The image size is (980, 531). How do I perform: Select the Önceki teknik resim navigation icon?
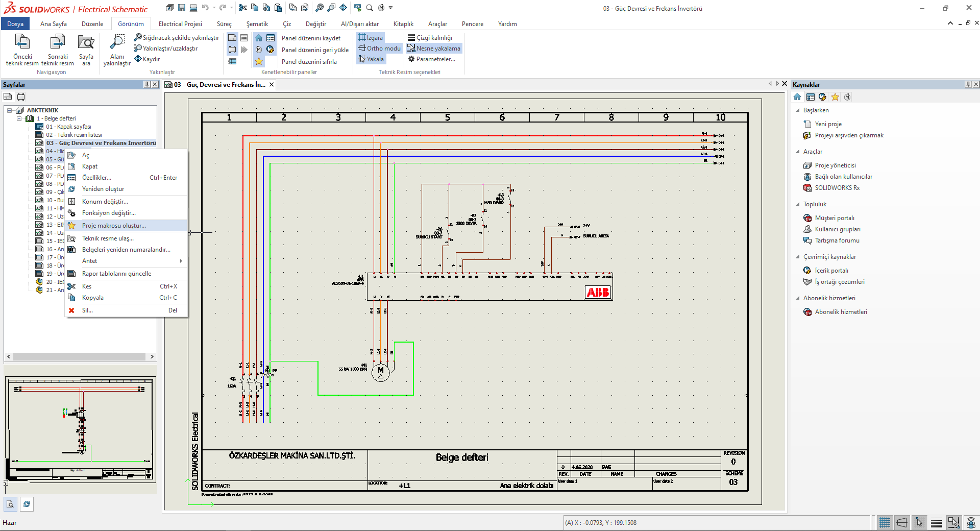[21, 49]
